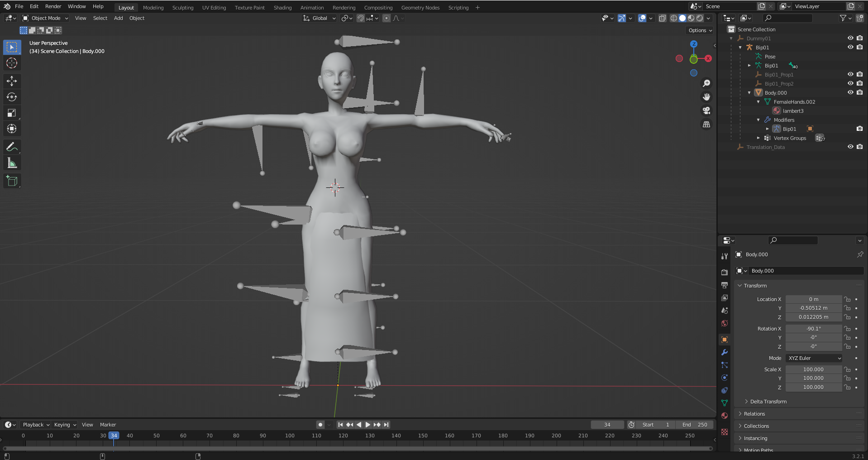The image size is (868, 460).
Task: Open the Object Data properties tab
Action: tap(725, 403)
